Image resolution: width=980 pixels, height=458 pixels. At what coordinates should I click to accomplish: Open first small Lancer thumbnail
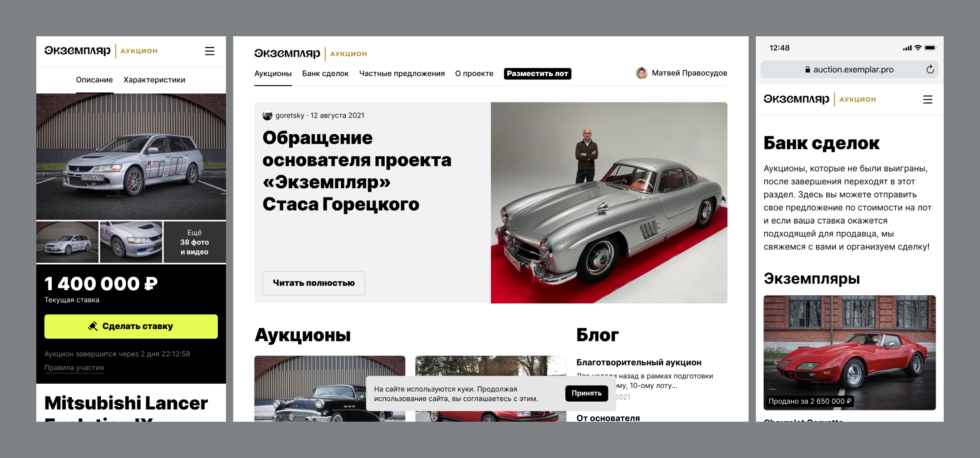[x=67, y=242]
